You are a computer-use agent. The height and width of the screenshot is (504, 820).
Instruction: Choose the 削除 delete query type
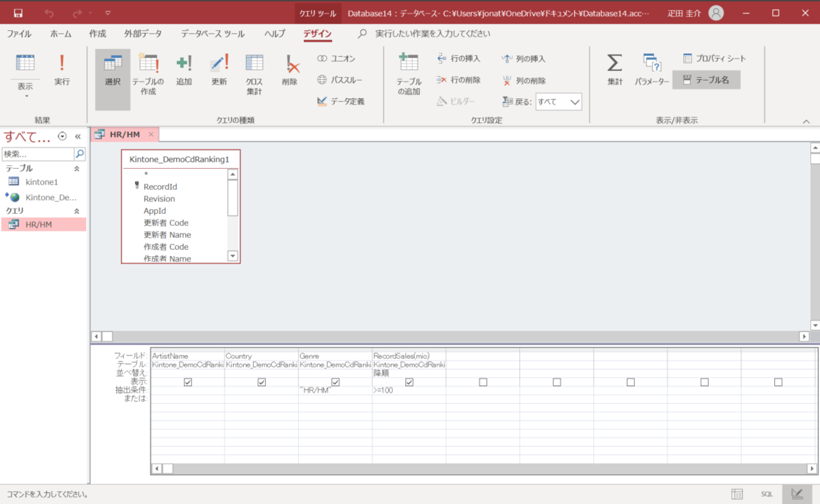pos(290,70)
